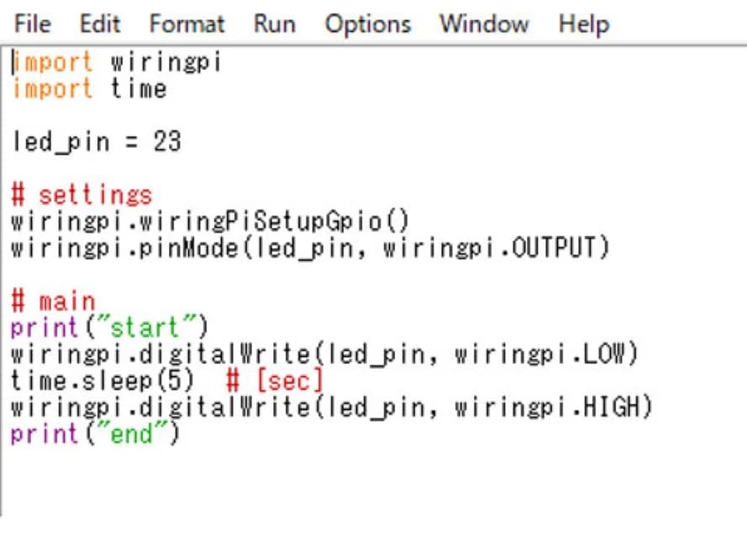
Task: Place cursor on the '# main' comment
Action: [54, 301]
